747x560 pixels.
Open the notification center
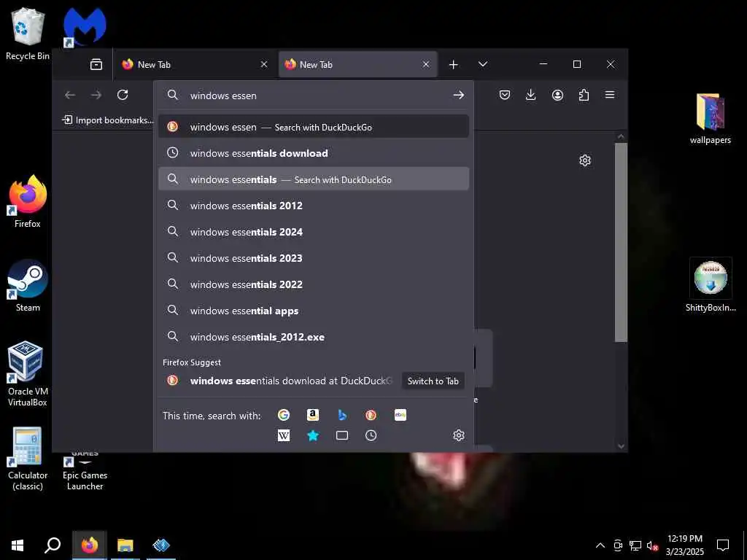point(723,545)
